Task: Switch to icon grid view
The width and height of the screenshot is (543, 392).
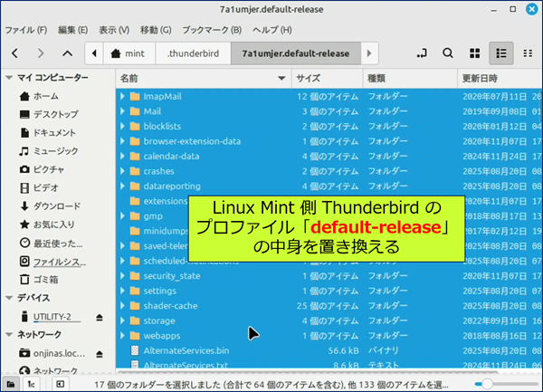Action: pyautogui.click(x=474, y=53)
